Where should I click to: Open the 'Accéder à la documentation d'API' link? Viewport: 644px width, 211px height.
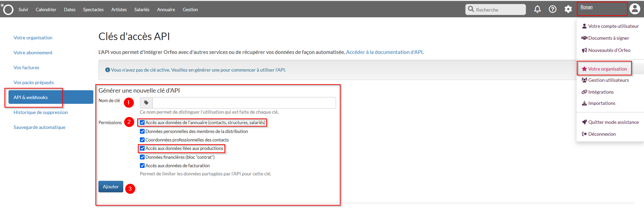(x=384, y=52)
